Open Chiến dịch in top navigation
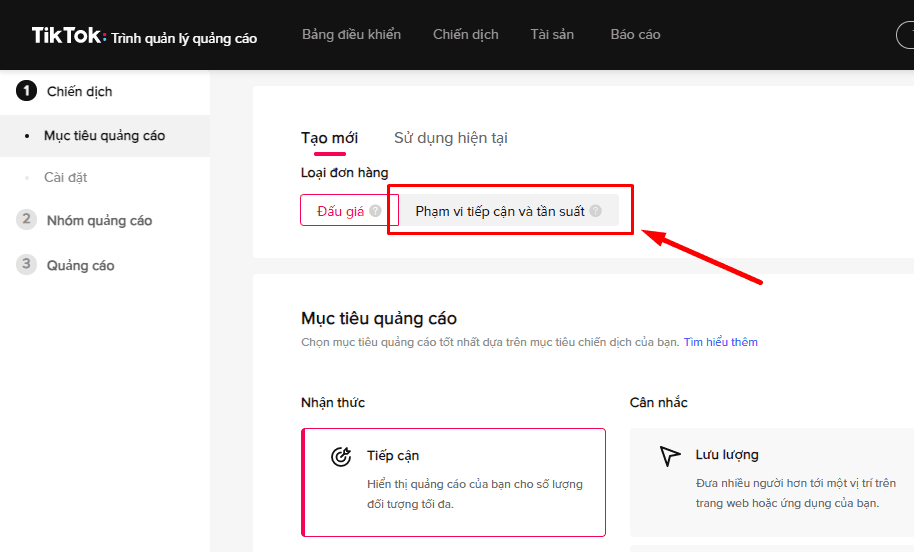The image size is (914, 552). tap(465, 35)
